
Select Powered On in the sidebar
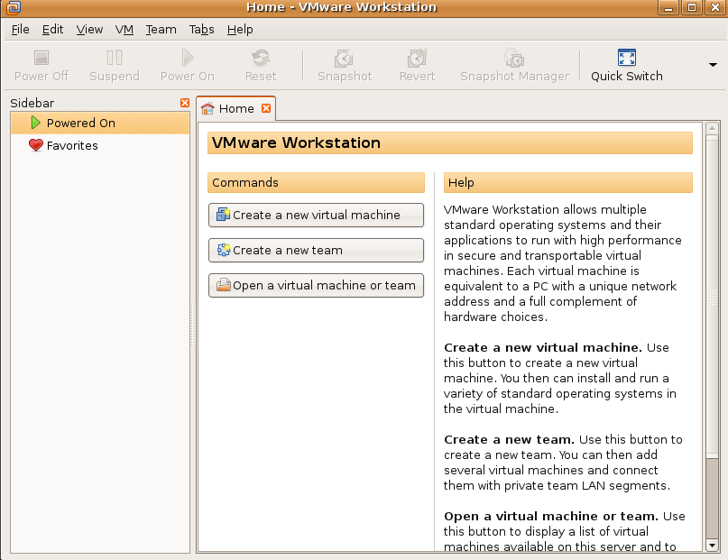100,123
